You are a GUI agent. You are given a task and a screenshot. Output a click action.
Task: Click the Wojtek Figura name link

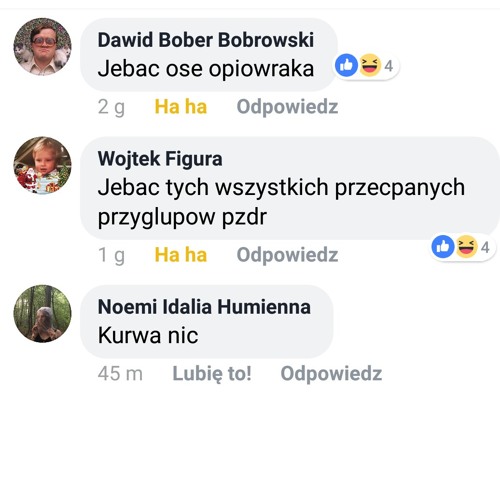(160, 159)
